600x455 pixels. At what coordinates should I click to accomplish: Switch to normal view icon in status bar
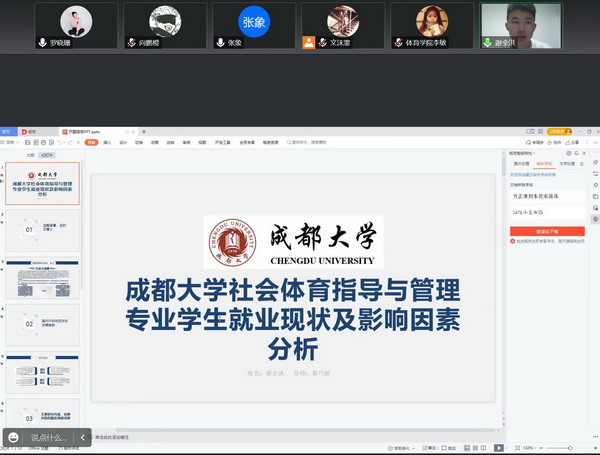pos(467,448)
